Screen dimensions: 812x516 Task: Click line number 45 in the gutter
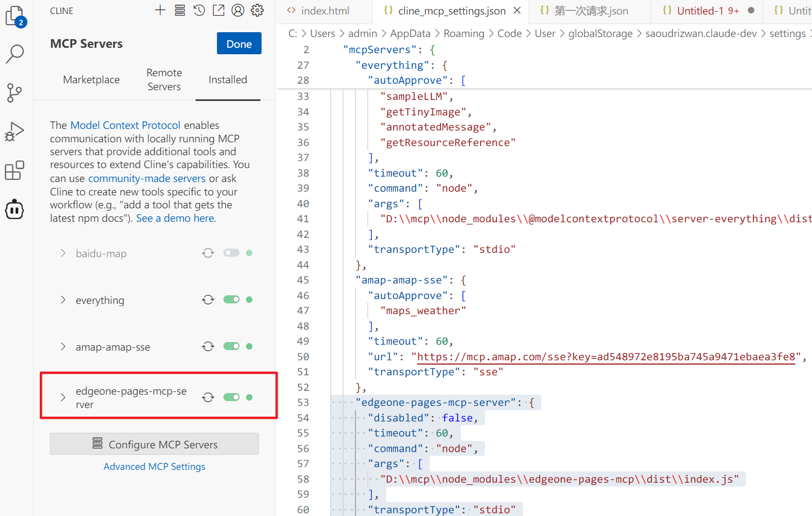[x=303, y=280]
